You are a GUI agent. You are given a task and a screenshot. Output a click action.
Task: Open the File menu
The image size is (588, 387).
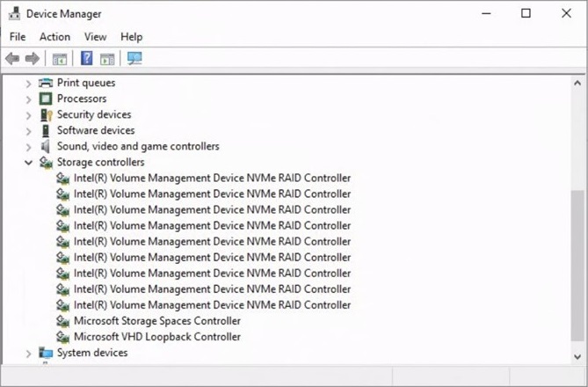pos(18,37)
